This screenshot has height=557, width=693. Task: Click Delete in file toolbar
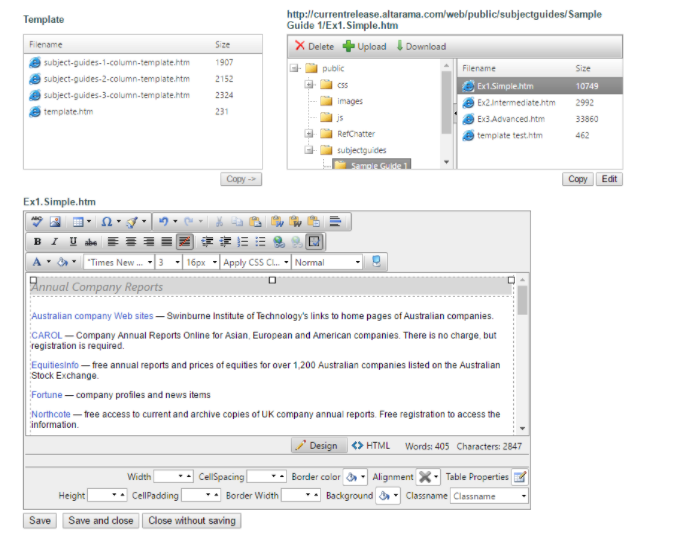click(315, 46)
